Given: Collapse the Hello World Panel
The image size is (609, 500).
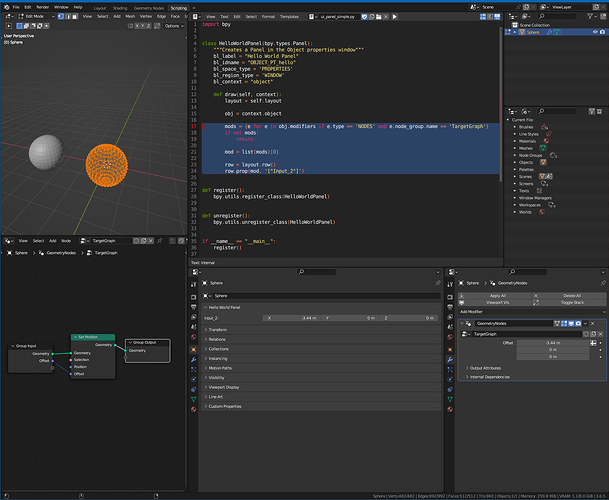Looking at the screenshot, I should click(321, 307).
